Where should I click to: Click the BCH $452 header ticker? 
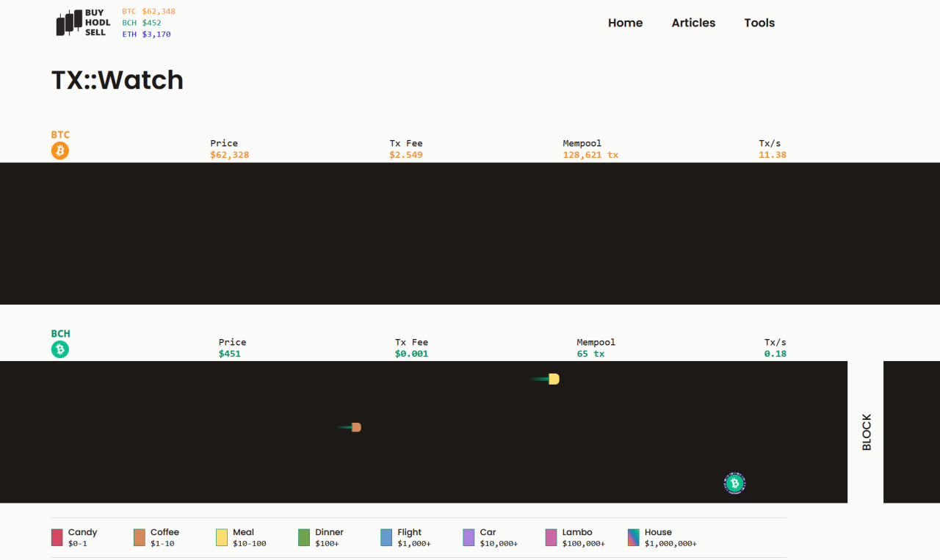[142, 23]
